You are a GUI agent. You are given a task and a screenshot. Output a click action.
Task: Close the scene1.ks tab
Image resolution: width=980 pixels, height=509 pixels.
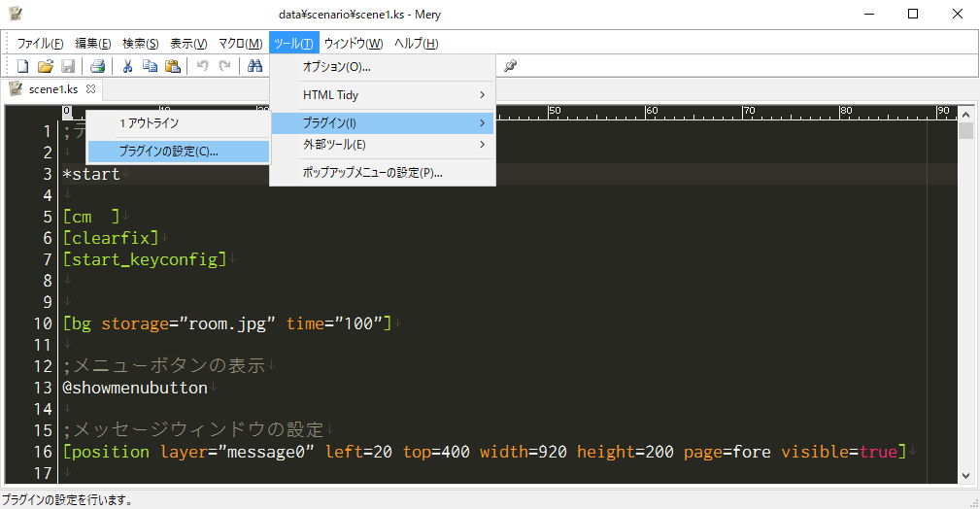(90, 88)
